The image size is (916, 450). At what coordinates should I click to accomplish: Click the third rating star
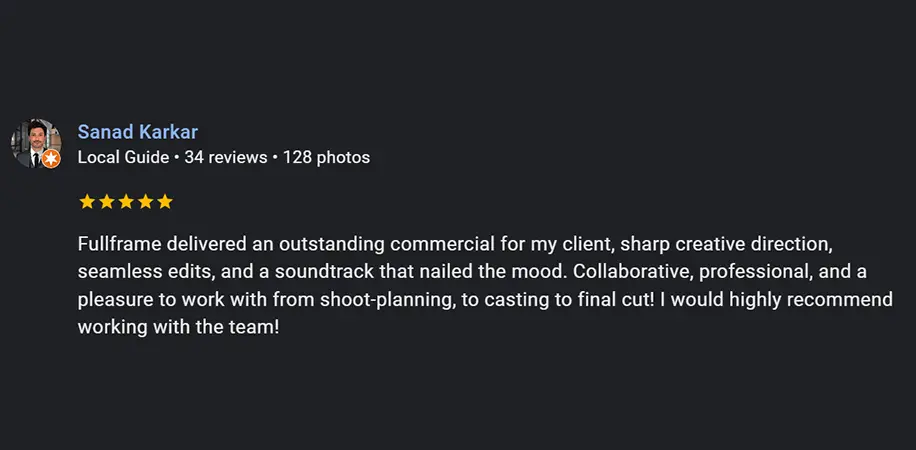tap(126, 202)
